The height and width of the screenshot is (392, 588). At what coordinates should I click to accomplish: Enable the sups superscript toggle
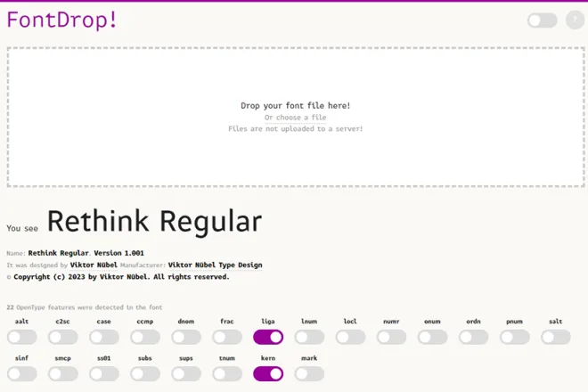186,373
